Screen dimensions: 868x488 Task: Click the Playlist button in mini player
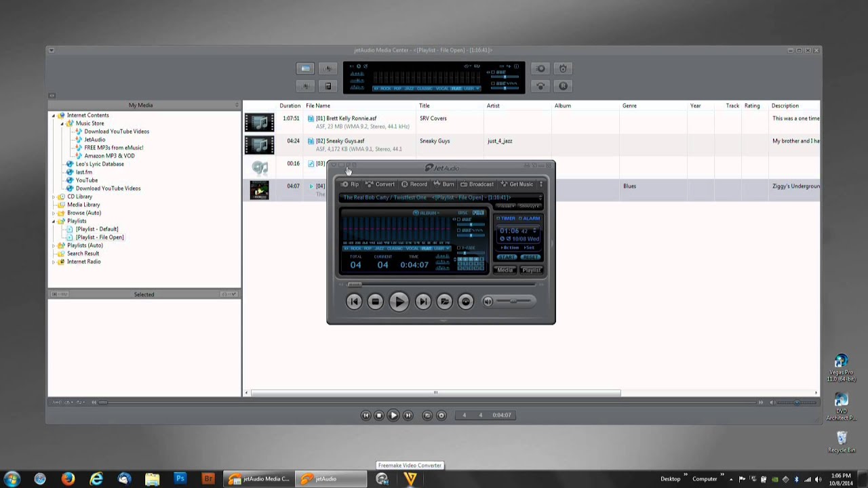click(x=531, y=270)
